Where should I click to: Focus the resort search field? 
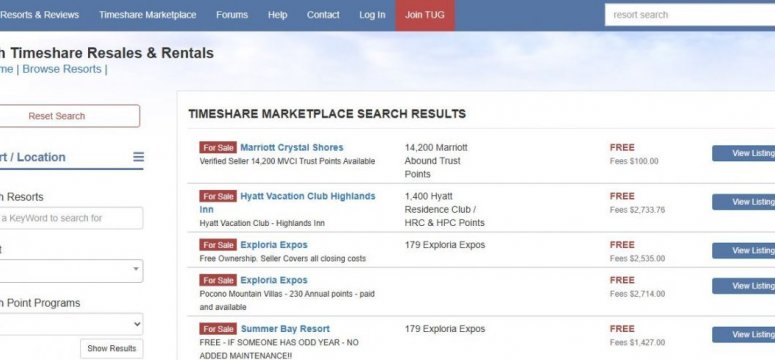[689, 15]
